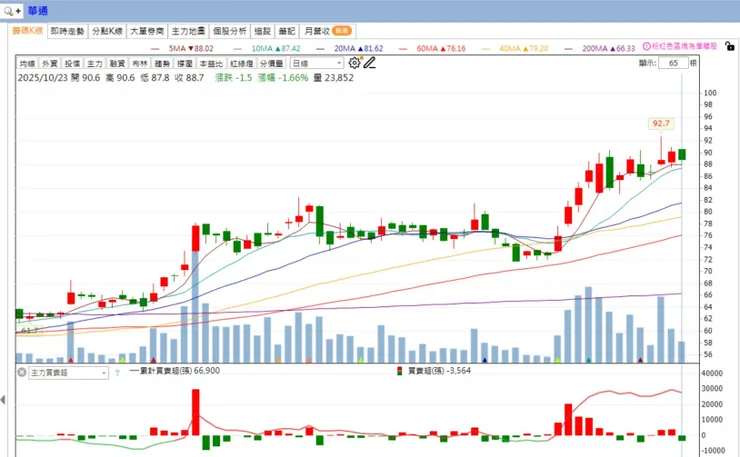Click the 10MA legend line swatch
The height and width of the screenshot is (457, 740).
tap(237, 49)
